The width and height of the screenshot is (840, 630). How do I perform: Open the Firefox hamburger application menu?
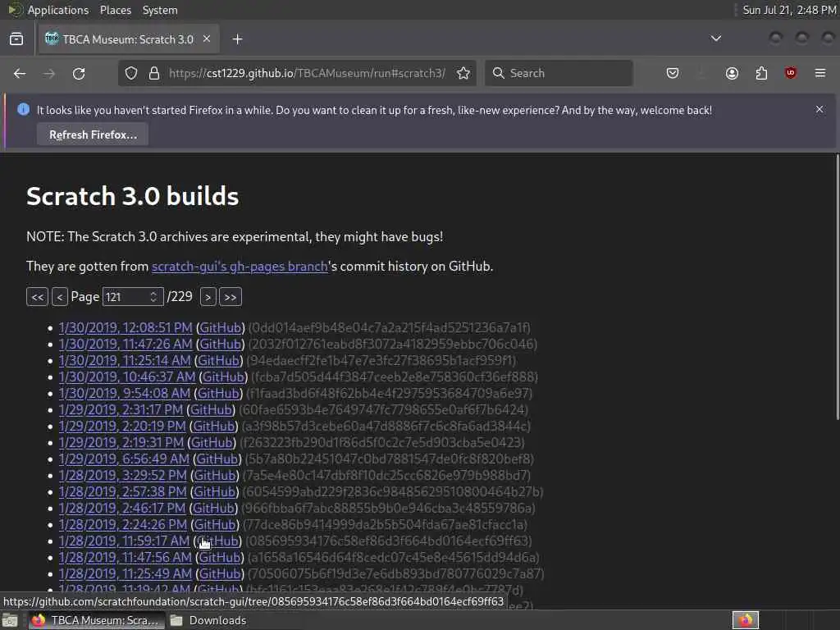[x=820, y=73]
